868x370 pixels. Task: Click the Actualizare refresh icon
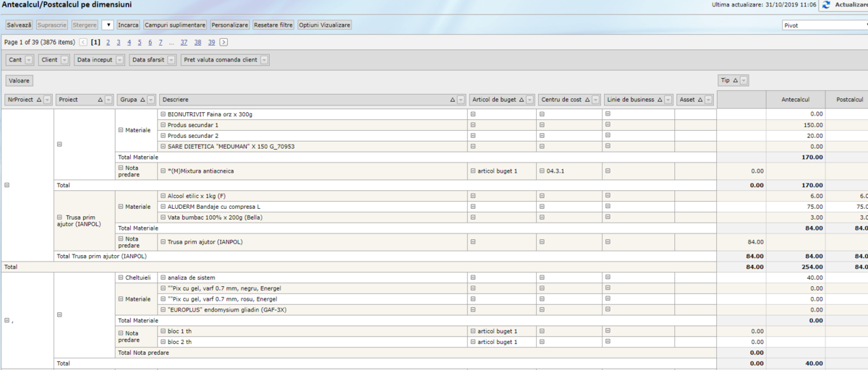826,5
